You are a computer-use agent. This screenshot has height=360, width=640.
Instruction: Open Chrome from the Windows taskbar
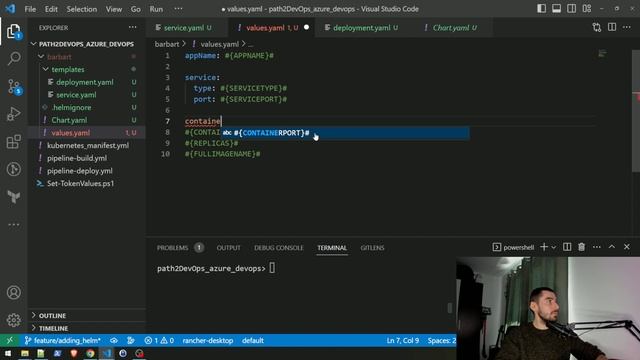(x=90, y=353)
